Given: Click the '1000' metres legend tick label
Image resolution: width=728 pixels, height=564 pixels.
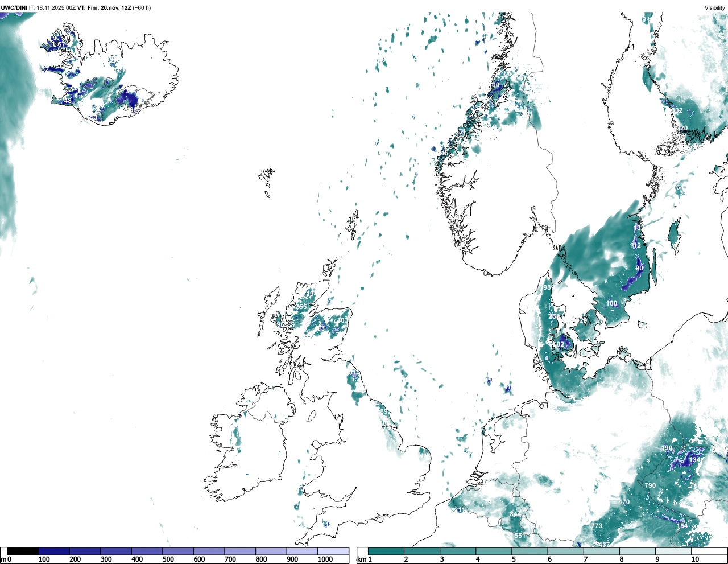Looking at the screenshot, I should tap(325, 559).
